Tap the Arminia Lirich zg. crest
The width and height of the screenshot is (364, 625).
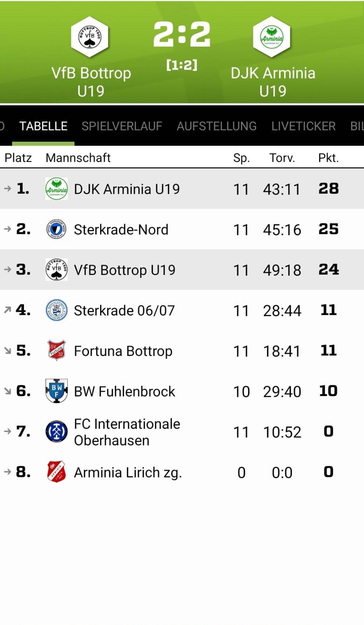[x=56, y=472]
